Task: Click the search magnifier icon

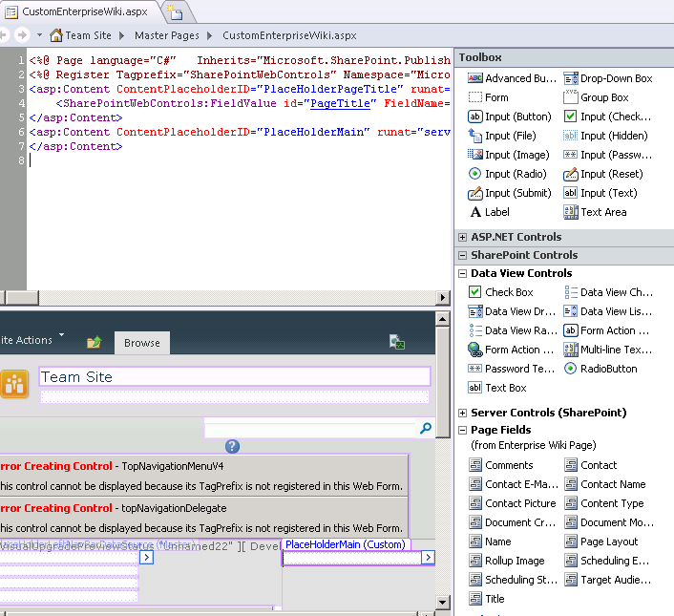Action: click(426, 428)
